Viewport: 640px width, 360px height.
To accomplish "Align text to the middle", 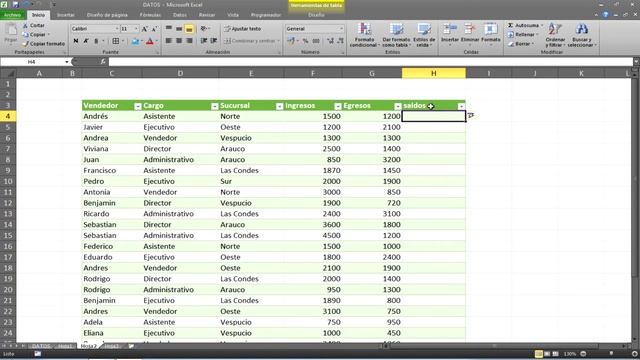I will point(179,29).
